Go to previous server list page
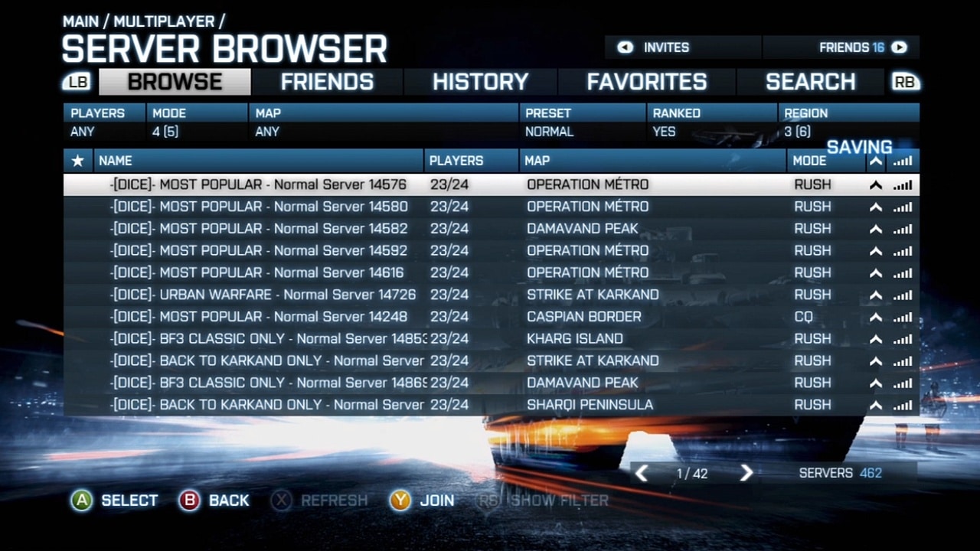980x551 pixels. [642, 474]
